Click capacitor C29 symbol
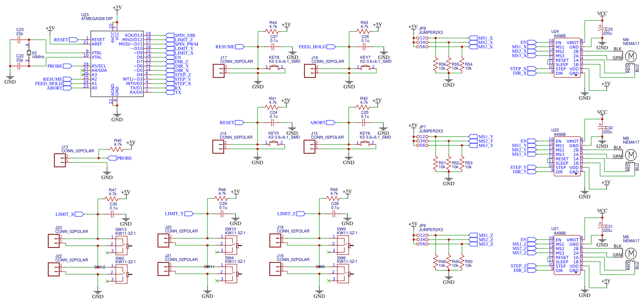Image resolution: width=644 pixels, height=304 pixels. click(222, 213)
